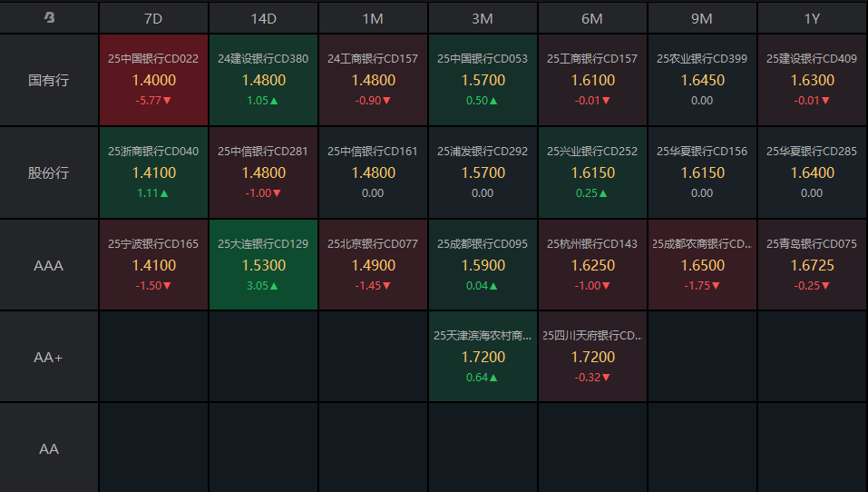
Task: Click the 25华夏银行CD285 cell
Action: pos(812,172)
